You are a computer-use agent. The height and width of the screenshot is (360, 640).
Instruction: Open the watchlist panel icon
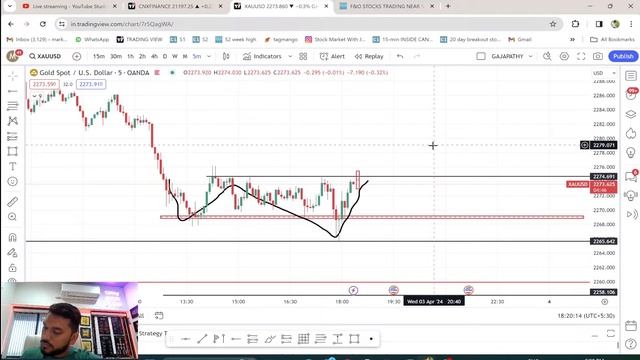pyautogui.click(x=631, y=76)
